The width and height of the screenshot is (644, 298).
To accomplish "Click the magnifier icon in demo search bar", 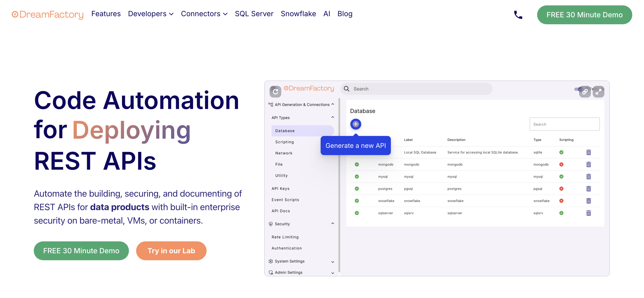I will point(347,89).
